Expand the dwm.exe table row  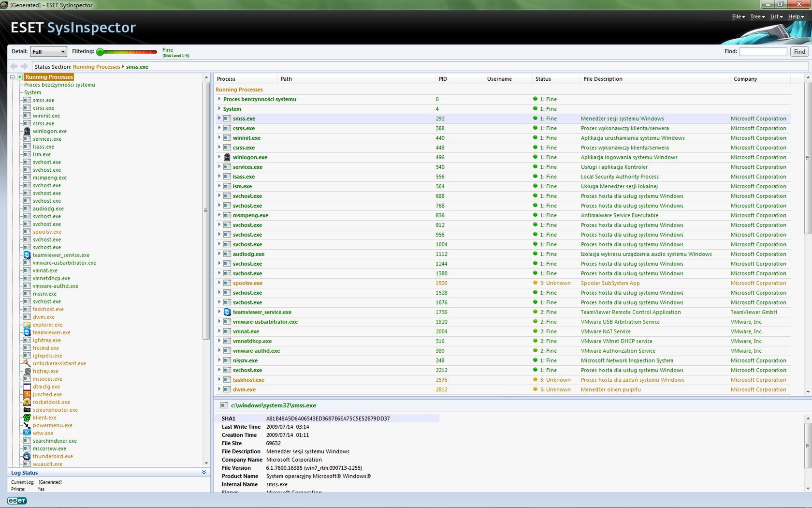(x=219, y=389)
